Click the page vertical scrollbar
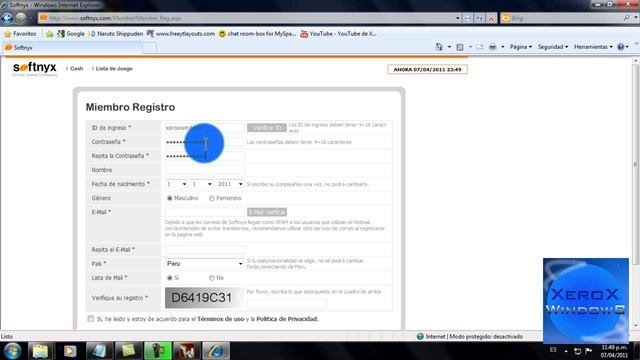Viewport: 640px width, 360px height. coord(635,163)
